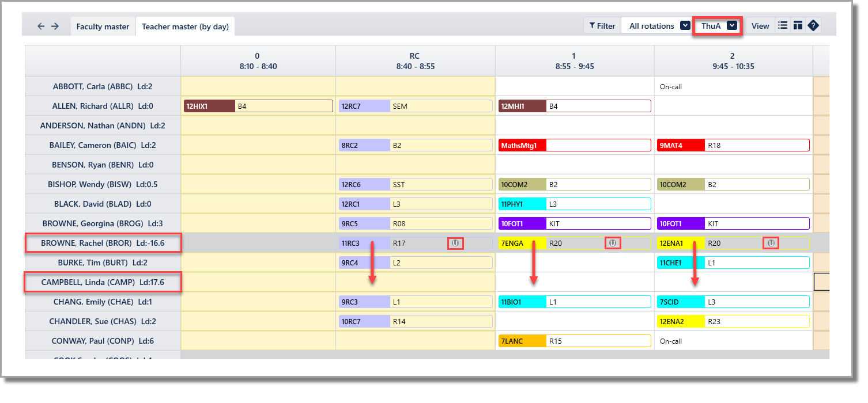Open the help diamond icon
The image size is (868, 403).
pos(813,26)
